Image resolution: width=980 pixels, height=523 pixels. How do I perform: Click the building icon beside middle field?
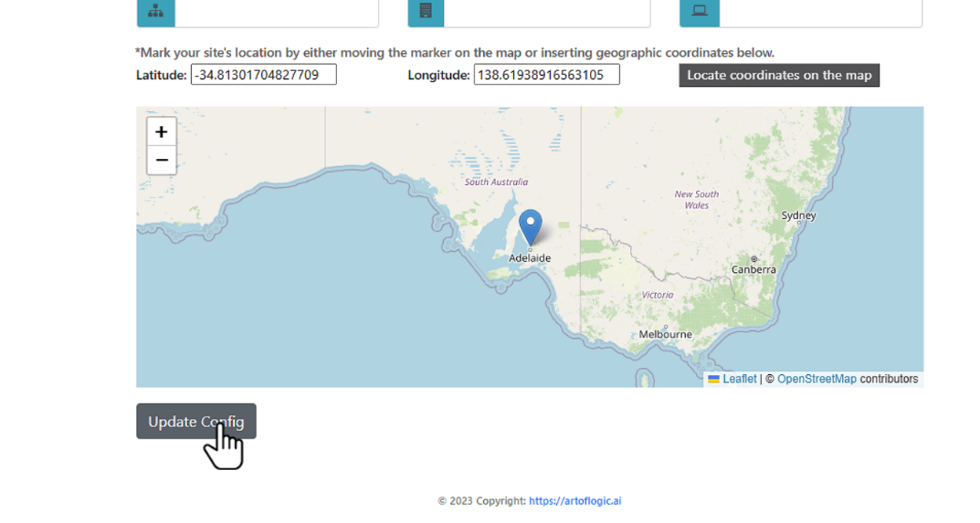[426, 12]
